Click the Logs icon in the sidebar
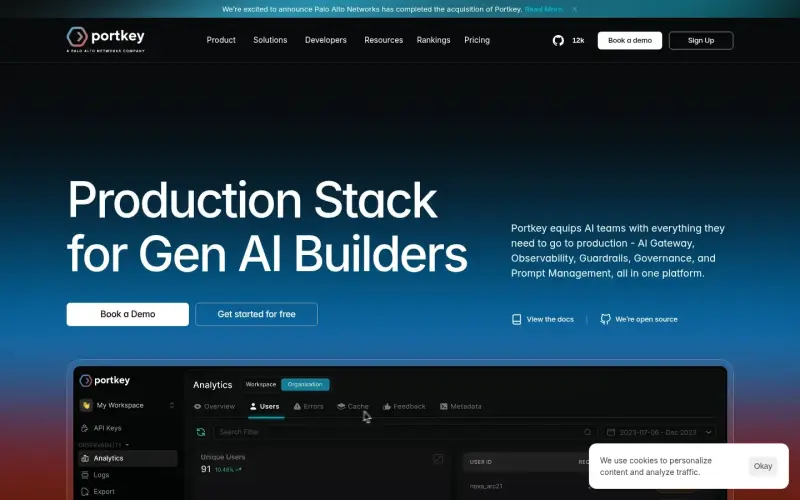Image resolution: width=800 pixels, height=500 pixels. [x=85, y=474]
